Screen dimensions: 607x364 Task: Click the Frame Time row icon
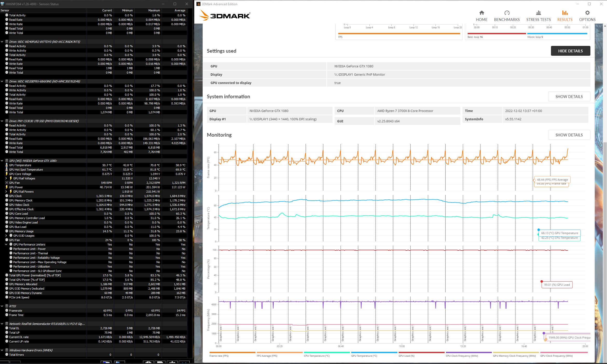coord(7,315)
